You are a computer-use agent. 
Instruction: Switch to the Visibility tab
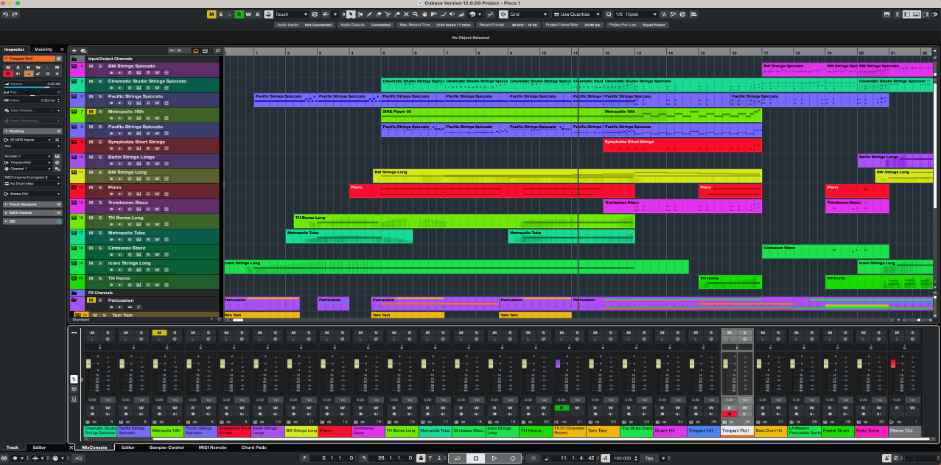point(43,49)
